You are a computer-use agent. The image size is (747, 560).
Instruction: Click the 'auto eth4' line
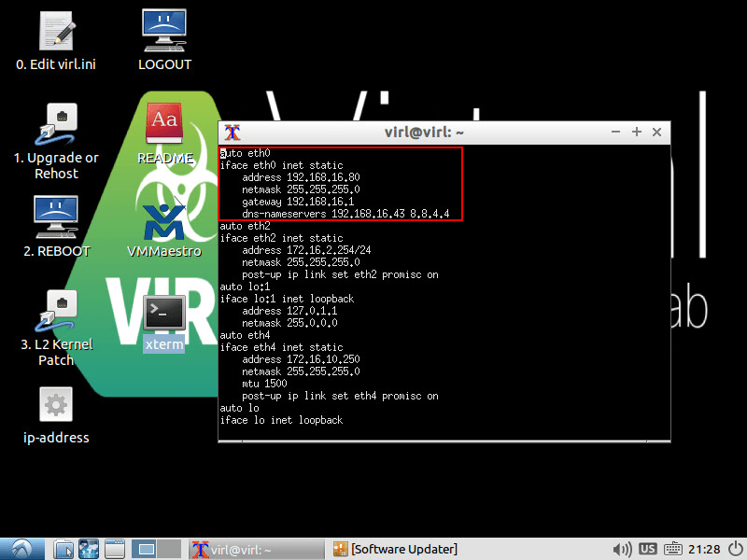point(246,335)
